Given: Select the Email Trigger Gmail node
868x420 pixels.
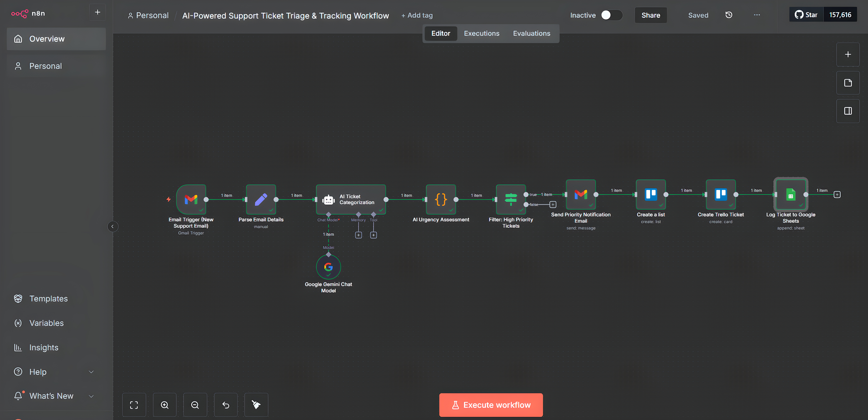Looking at the screenshot, I should 191,200.
